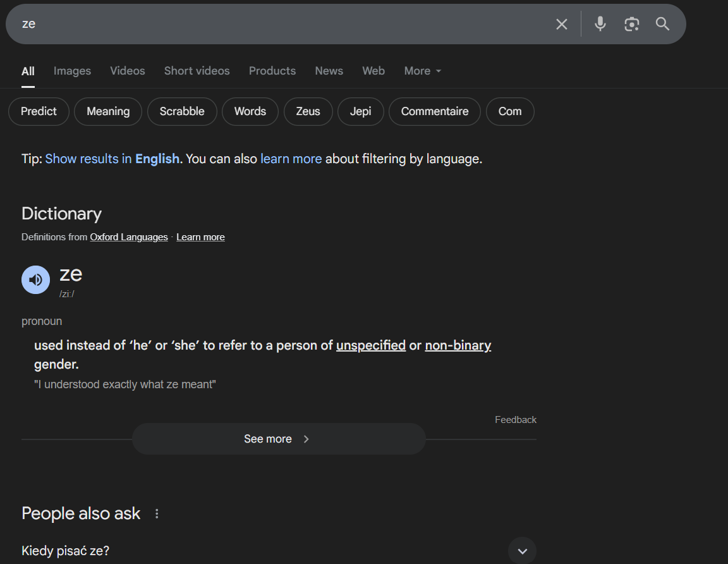Screen dimensions: 728x564
Task: Click the dictionary 'Learn more' link
Action: click(200, 237)
